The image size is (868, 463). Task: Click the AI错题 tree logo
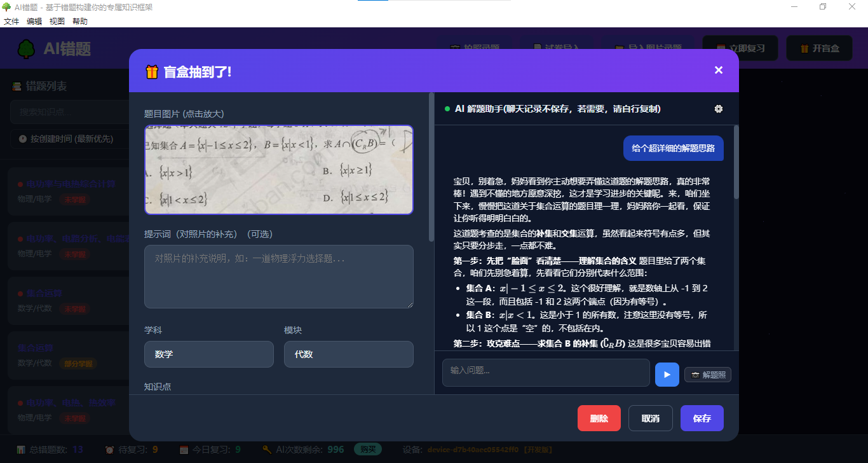[25, 48]
